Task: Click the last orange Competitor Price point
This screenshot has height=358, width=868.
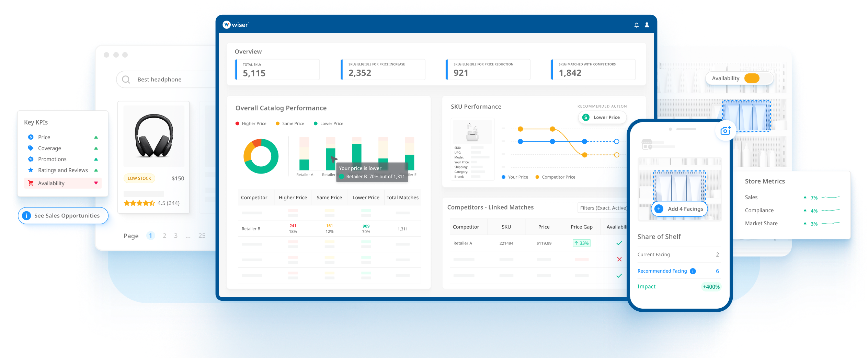Action: pos(617,155)
